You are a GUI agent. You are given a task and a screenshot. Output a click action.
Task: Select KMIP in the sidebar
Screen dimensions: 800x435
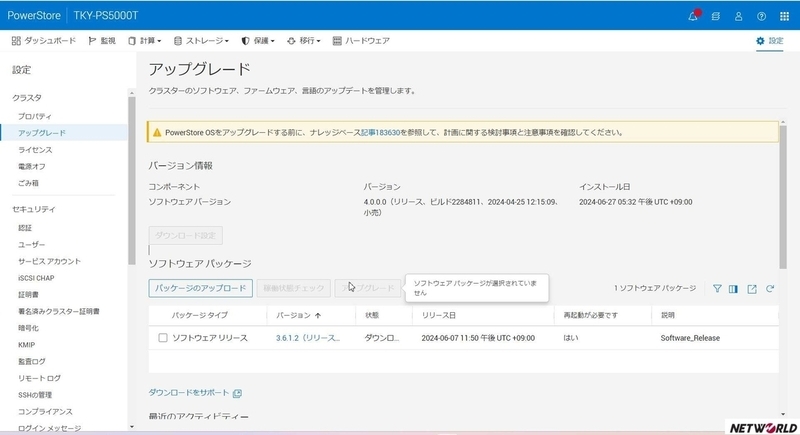pos(27,345)
